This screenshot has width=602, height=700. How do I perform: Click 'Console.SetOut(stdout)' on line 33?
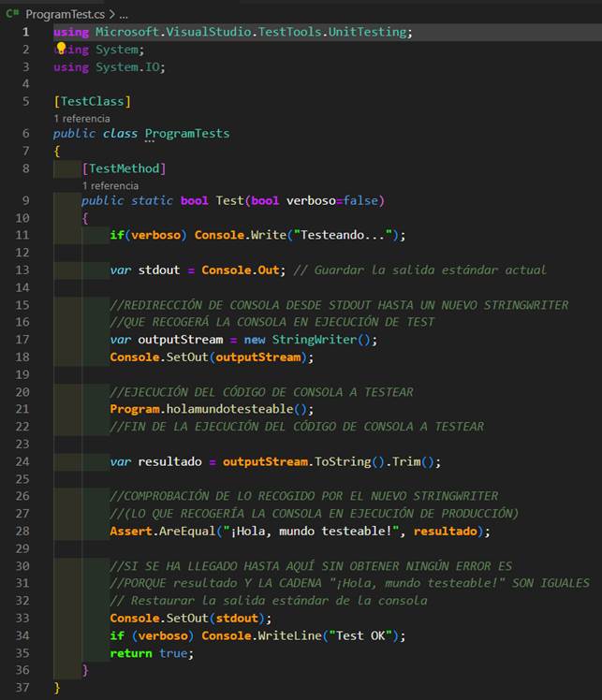pos(187,619)
